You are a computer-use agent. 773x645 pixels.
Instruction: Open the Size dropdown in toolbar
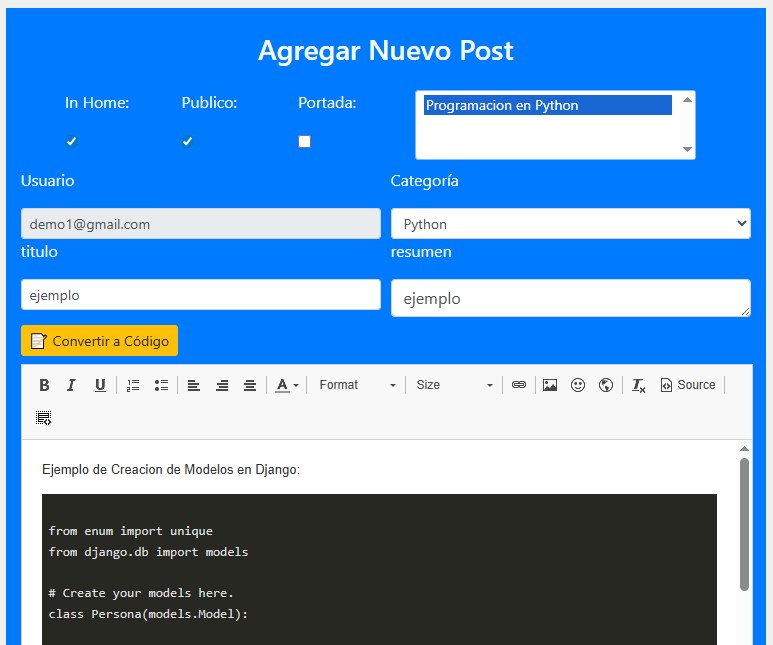(454, 385)
